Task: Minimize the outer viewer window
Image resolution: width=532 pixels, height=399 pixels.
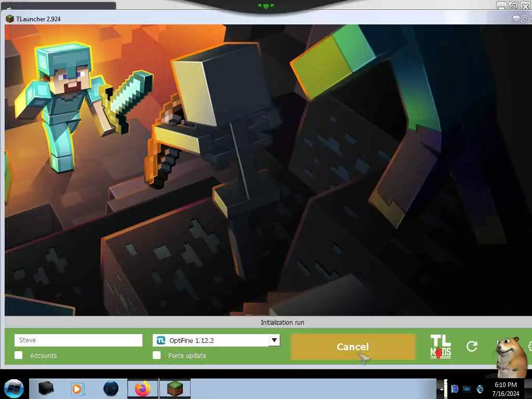Action: point(502,5)
